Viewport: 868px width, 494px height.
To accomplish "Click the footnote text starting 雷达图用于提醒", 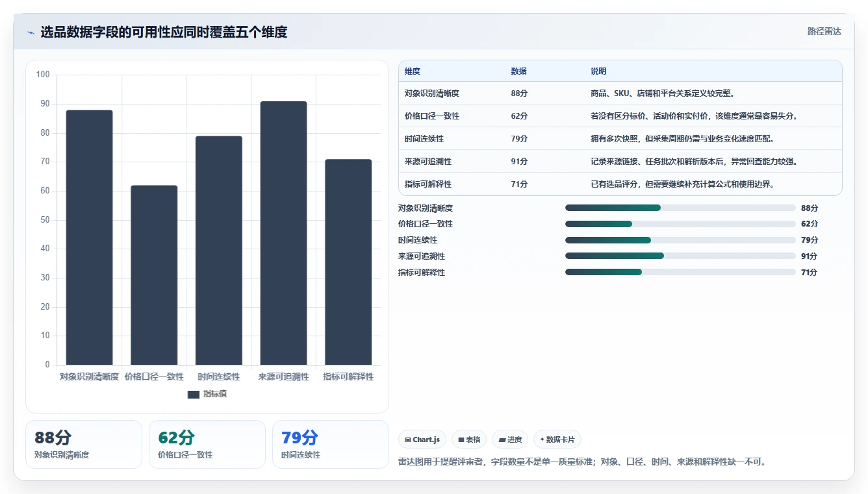I will click(583, 462).
